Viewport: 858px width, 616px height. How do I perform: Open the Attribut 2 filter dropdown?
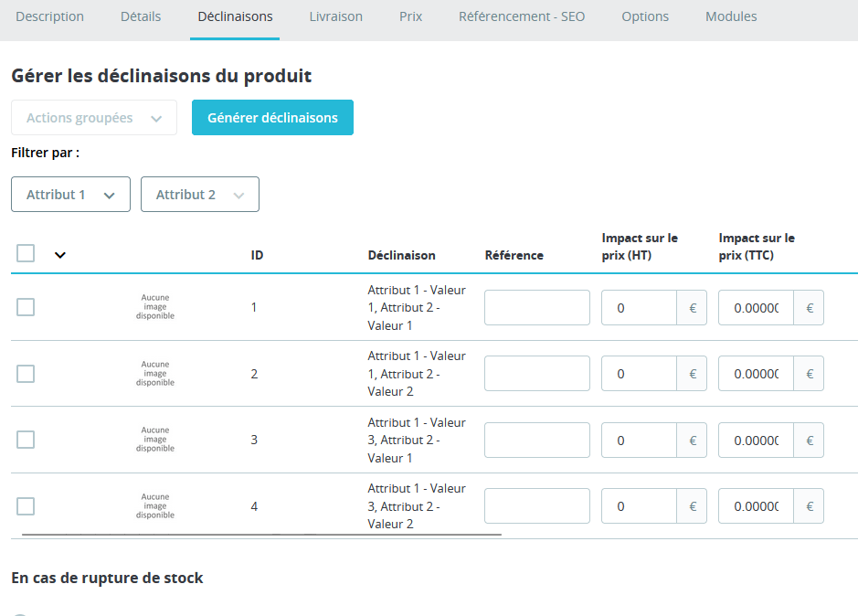199,195
